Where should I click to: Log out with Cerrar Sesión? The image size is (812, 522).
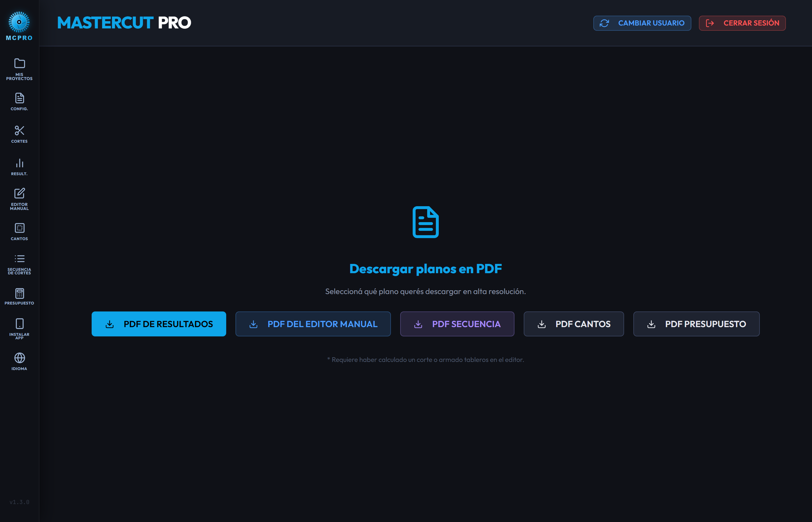pos(742,23)
